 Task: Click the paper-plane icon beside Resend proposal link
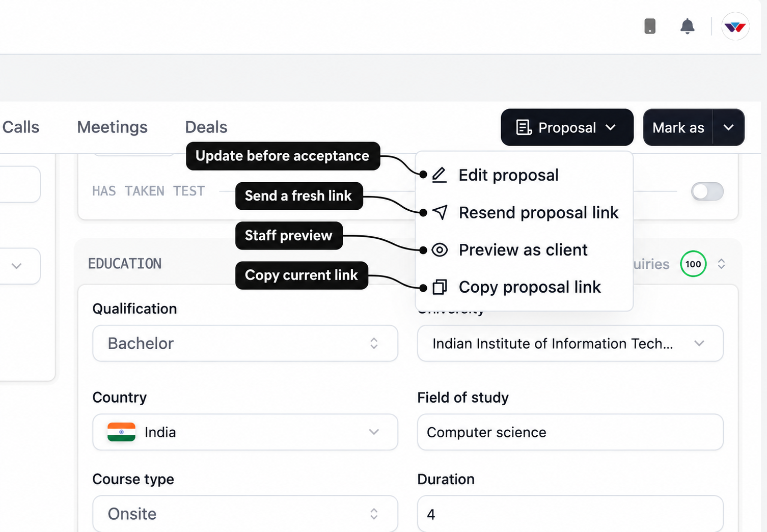pos(440,212)
